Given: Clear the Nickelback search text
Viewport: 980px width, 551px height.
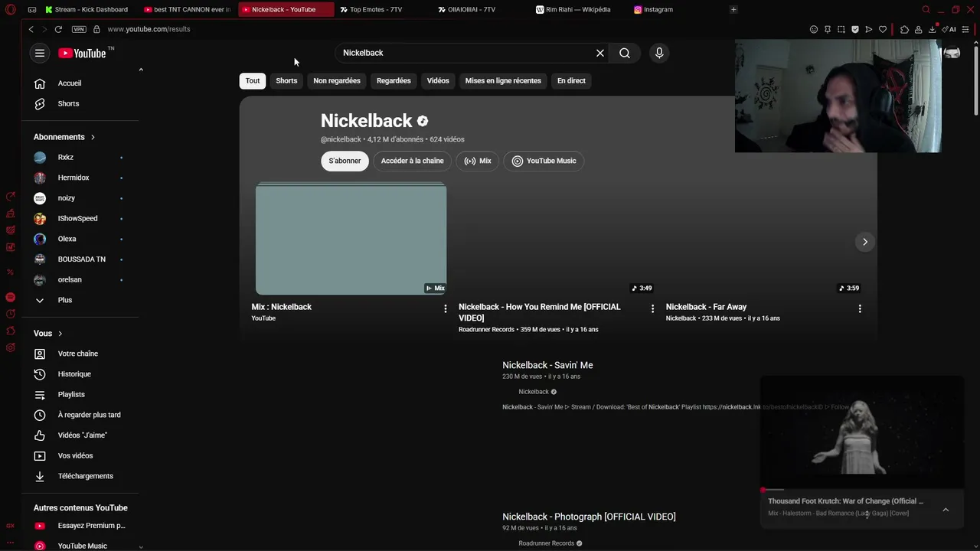Looking at the screenshot, I should coord(600,53).
